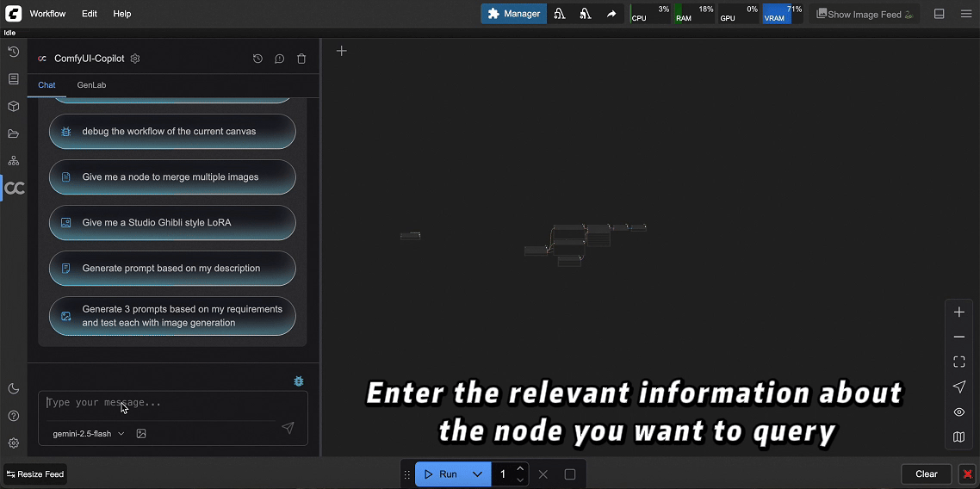Screen dimensions: 980x489
Task: Click the Clear button
Action: coord(927,474)
